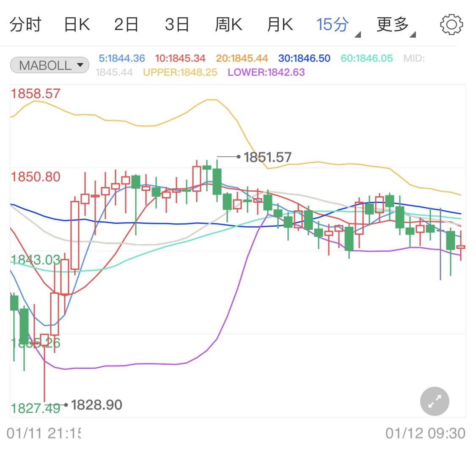
Task: Click the 1851.57 price marker label
Action: 267,157
